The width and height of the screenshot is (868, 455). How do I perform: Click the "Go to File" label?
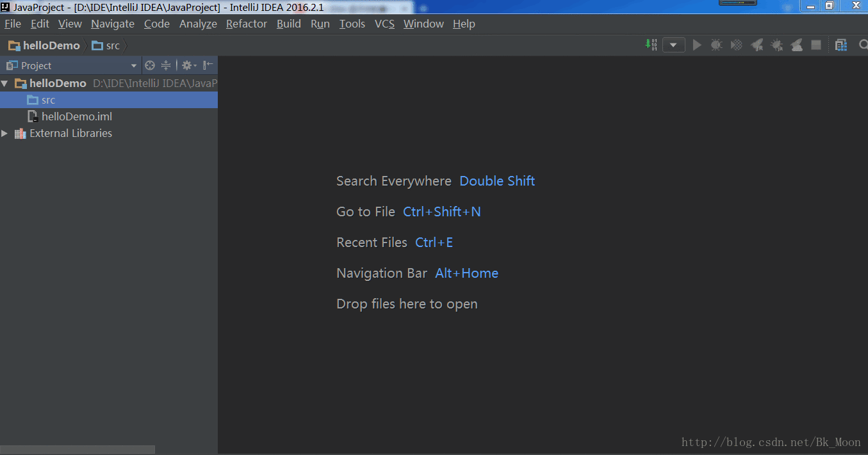pos(366,212)
